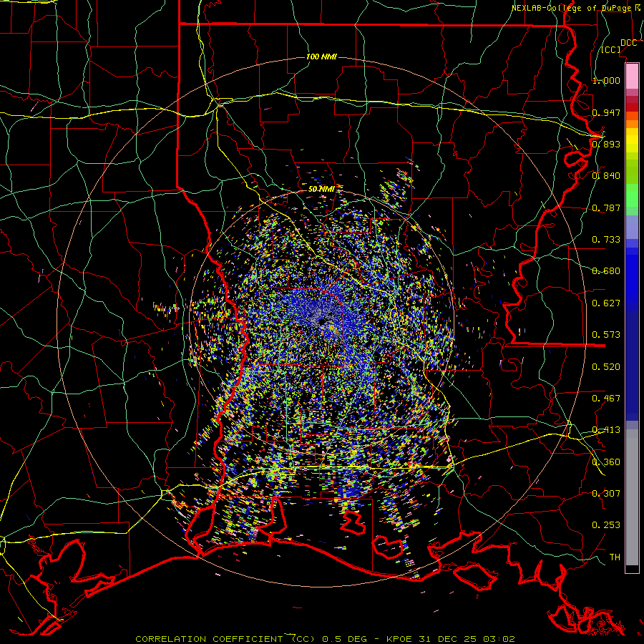Select the 0.680 scale value
Screen dimensions: 644x644
[606, 271]
